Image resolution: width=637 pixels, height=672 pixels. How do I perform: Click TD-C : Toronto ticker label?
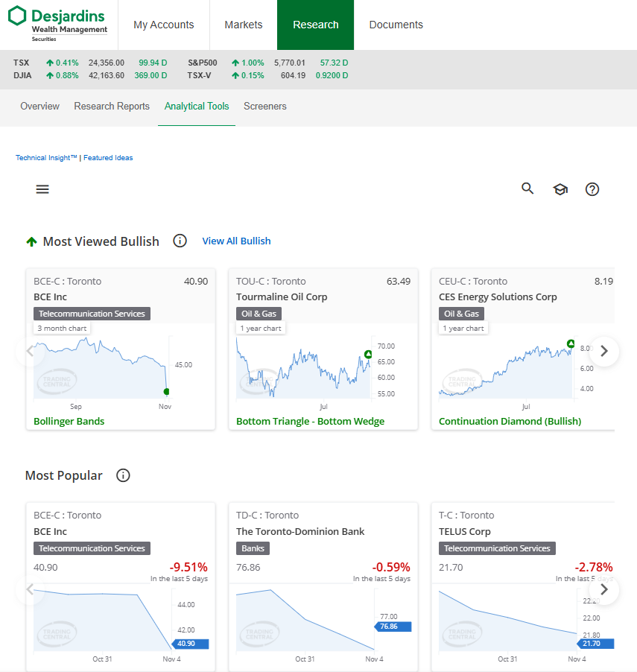pos(267,515)
